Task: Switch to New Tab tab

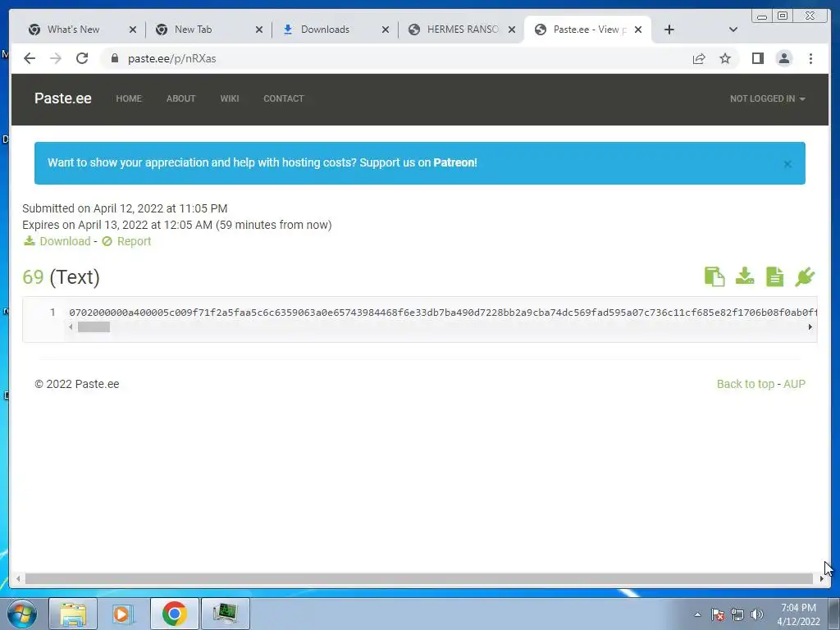Action: coord(193,30)
